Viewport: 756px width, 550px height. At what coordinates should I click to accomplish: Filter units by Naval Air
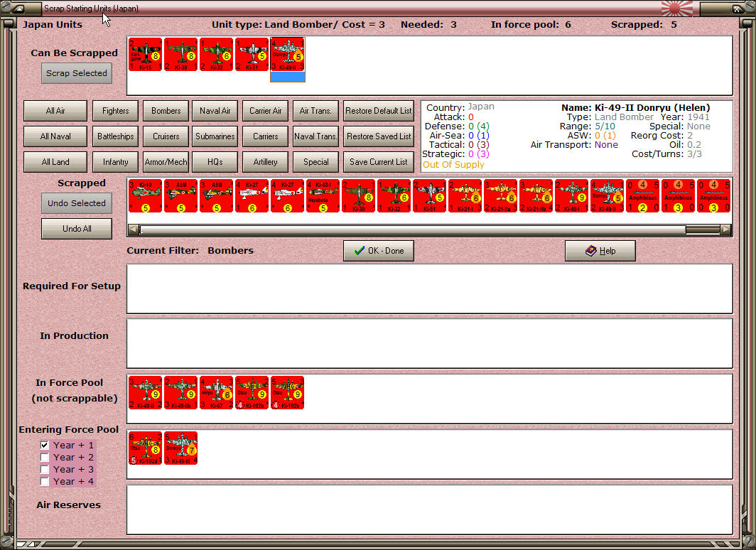[x=215, y=111]
